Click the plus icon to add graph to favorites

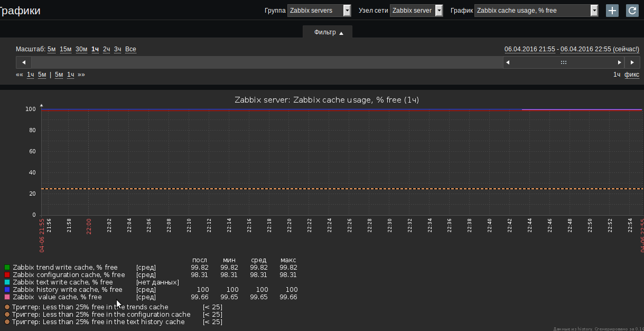[612, 11]
